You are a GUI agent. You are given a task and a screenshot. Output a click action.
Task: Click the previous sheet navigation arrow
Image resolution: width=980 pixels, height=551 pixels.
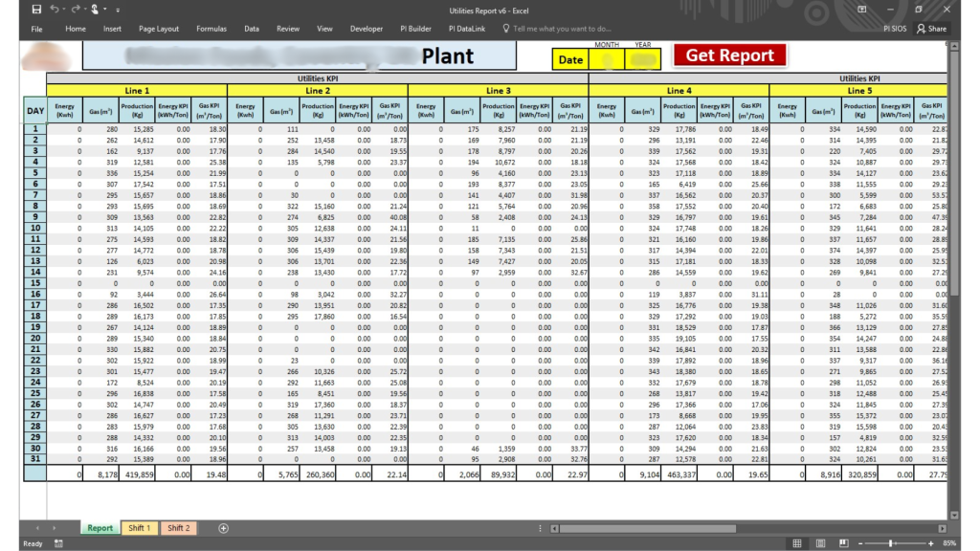tap(37, 528)
